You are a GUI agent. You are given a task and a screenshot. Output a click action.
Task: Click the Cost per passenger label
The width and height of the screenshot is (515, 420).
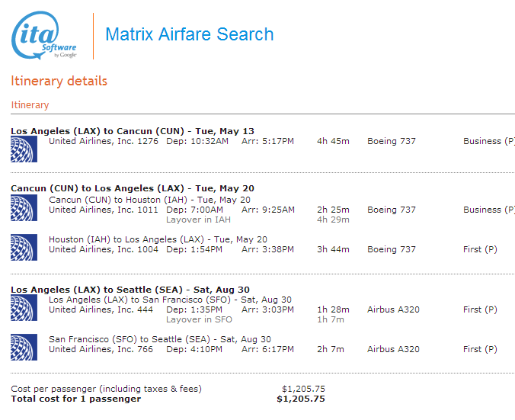click(x=106, y=389)
